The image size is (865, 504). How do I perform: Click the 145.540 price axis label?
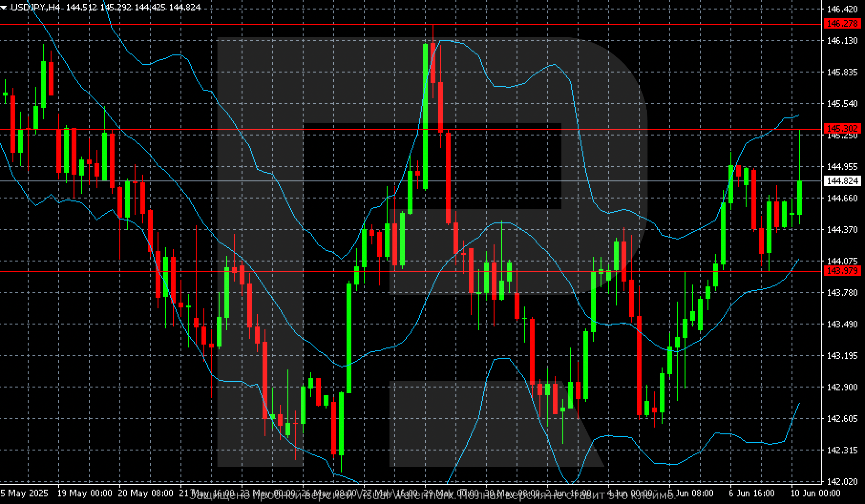[842, 104]
